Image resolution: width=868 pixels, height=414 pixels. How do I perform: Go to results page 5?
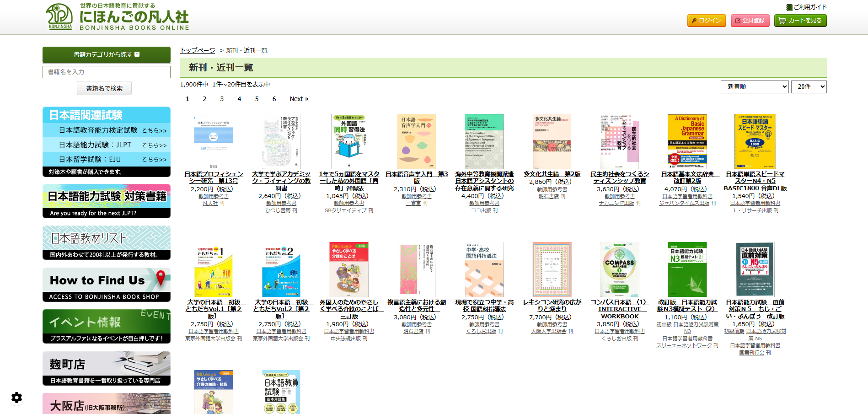[x=257, y=99]
